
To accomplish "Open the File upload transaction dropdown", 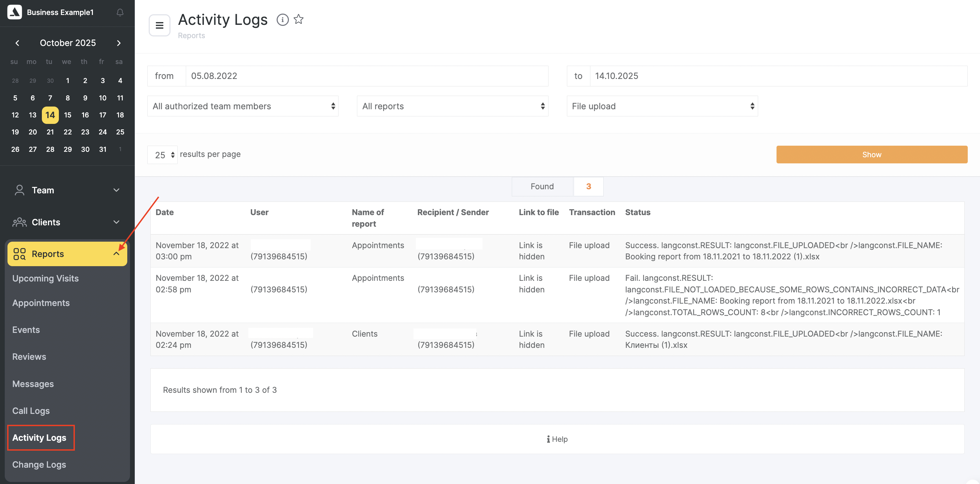I will 662,106.
